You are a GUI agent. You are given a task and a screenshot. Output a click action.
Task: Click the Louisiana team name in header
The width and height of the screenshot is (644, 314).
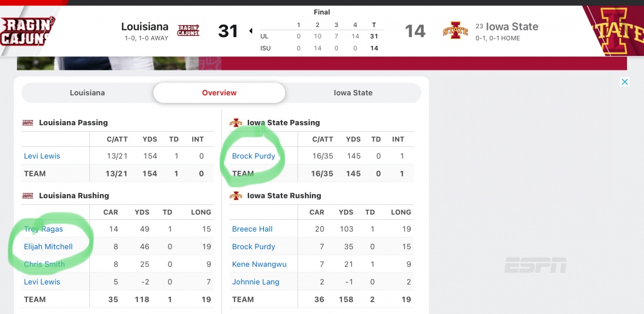click(x=145, y=26)
